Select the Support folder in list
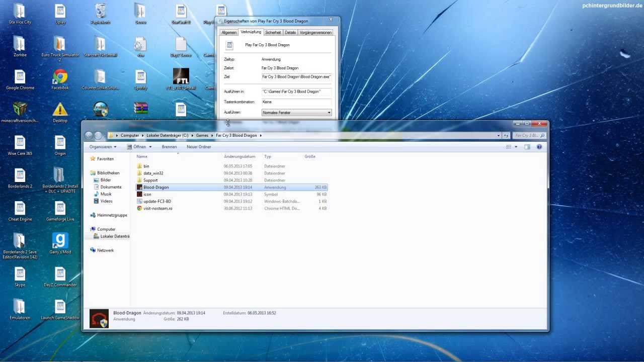Screen dimensions: 644x362 (x=231, y=180)
